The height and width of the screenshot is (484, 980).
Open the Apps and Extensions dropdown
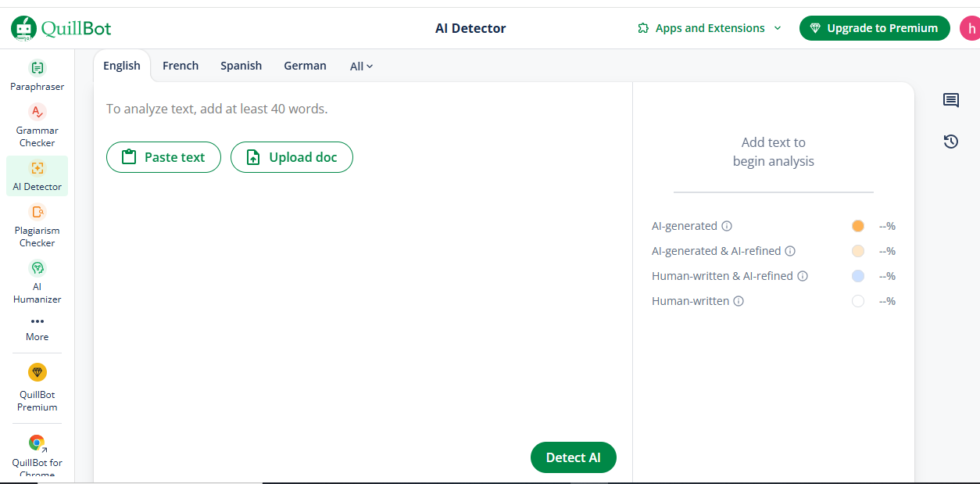click(710, 28)
